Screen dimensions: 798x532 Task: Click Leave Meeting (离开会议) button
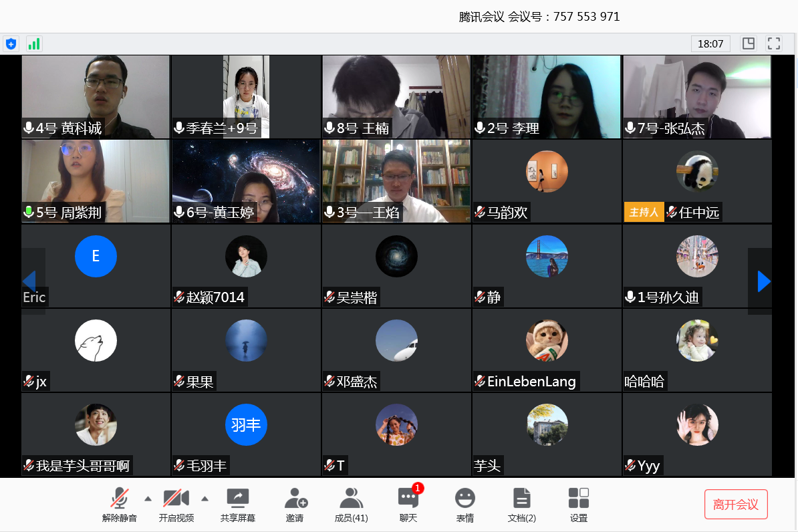click(736, 504)
